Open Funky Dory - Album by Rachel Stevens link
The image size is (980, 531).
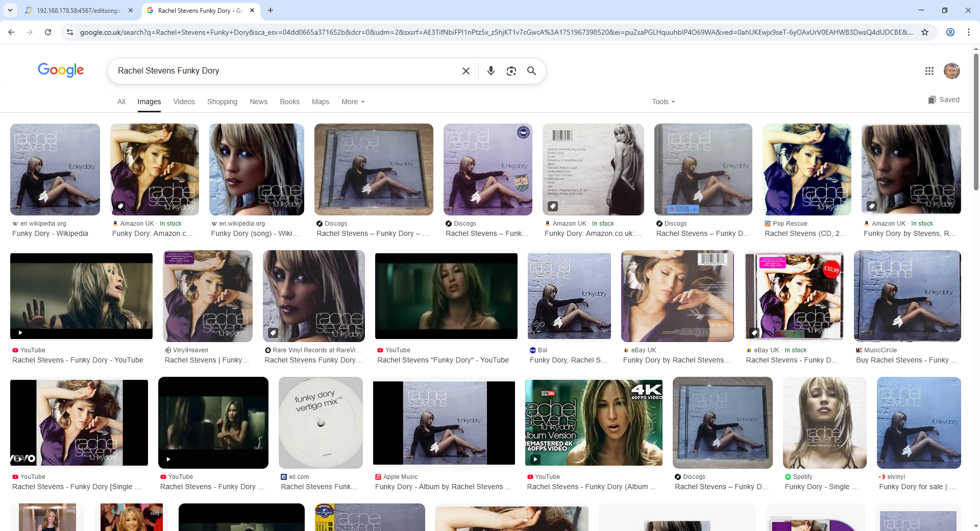coord(443,487)
